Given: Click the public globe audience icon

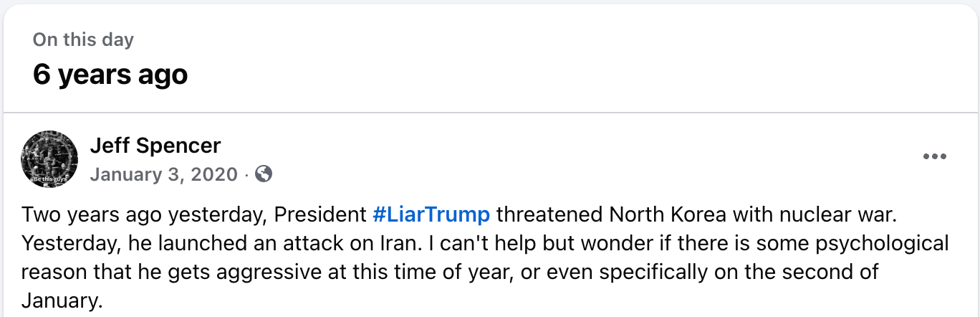Looking at the screenshot, I should point(264,174).
